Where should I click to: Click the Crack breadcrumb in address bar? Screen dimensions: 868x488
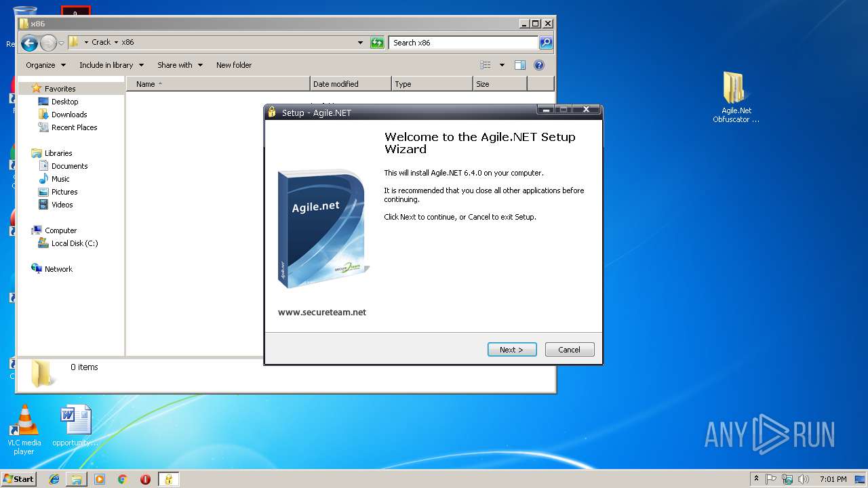point(101,42)
